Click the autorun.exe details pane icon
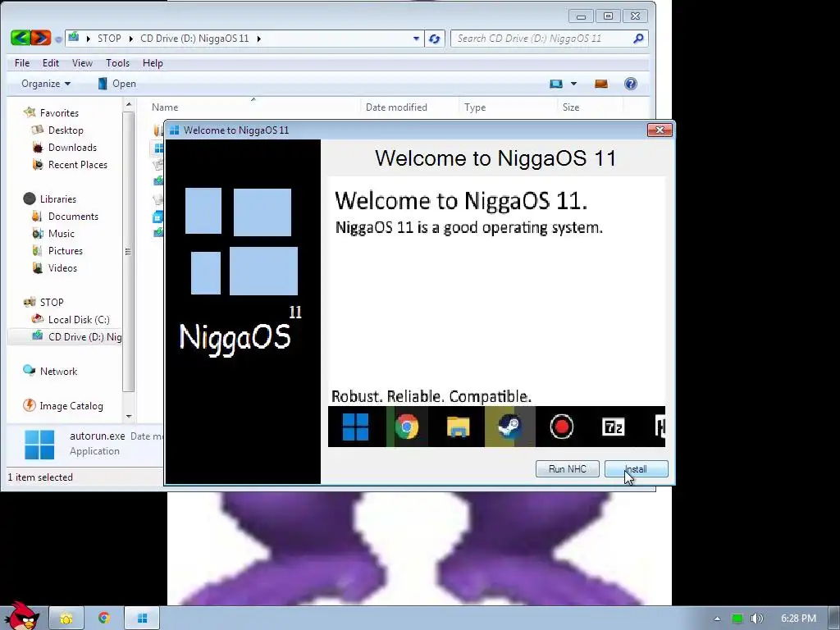This screenshot has height=630, width=840. pyautogui.click(x=39, y=445)
